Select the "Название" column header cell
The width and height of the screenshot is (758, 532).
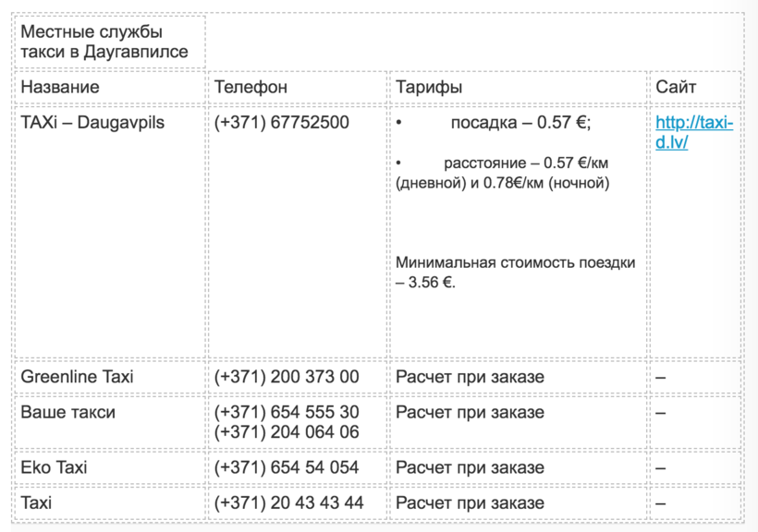click(x=60, y=87)
